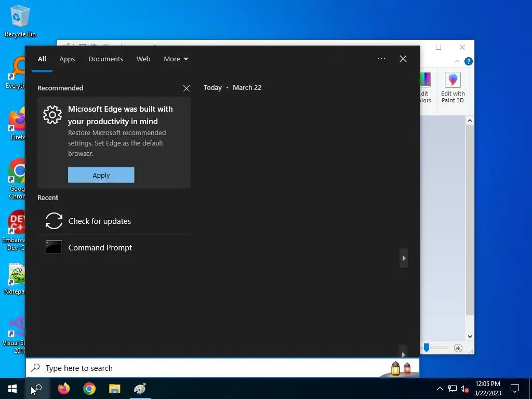Click the right arrow next to Command Prompt
This screenshot has width=532, height=399.
point(403,258)
